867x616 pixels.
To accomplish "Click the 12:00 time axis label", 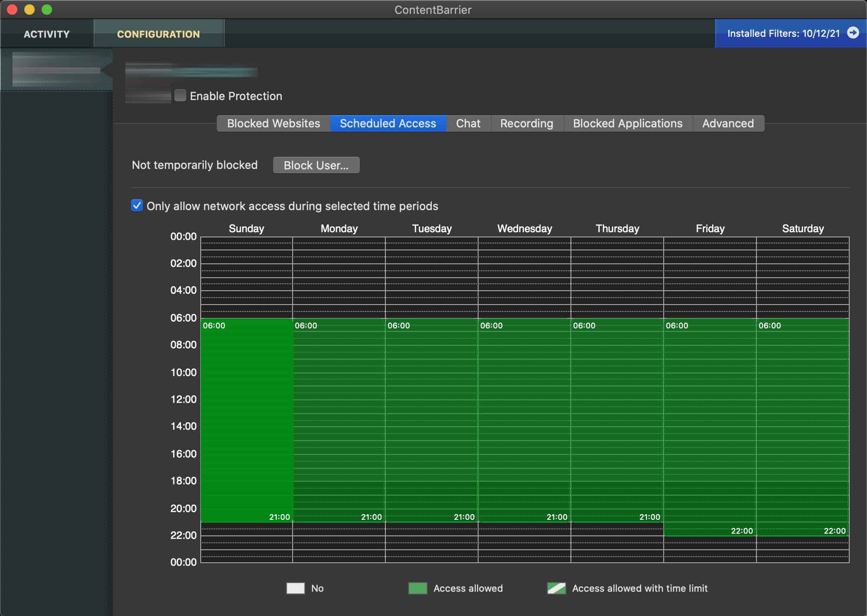I will 183,399.
